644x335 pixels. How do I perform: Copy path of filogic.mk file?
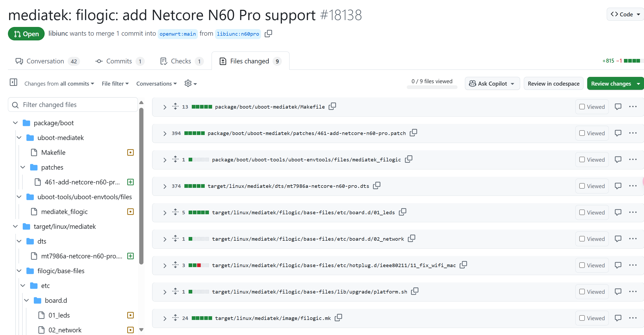[338, 318]
